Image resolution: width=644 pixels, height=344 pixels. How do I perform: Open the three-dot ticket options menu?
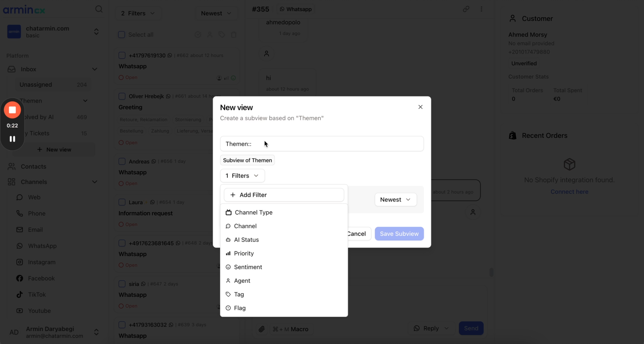point(481,9)
